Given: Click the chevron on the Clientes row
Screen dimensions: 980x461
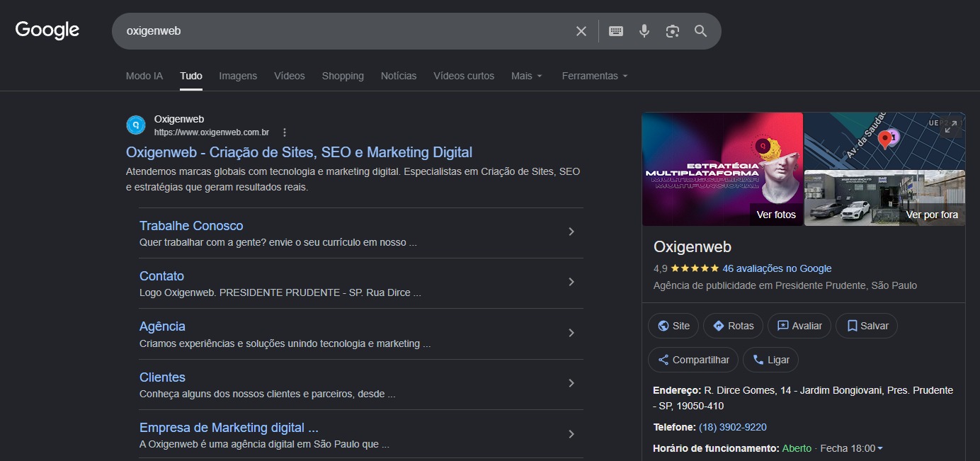Looking at the screenshot, I should [571, 383].
